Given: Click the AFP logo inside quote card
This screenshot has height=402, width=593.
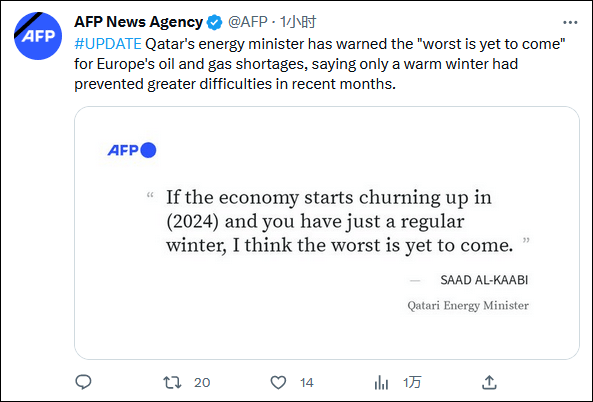Looking at the screenshot, I should tap(132, 150).
